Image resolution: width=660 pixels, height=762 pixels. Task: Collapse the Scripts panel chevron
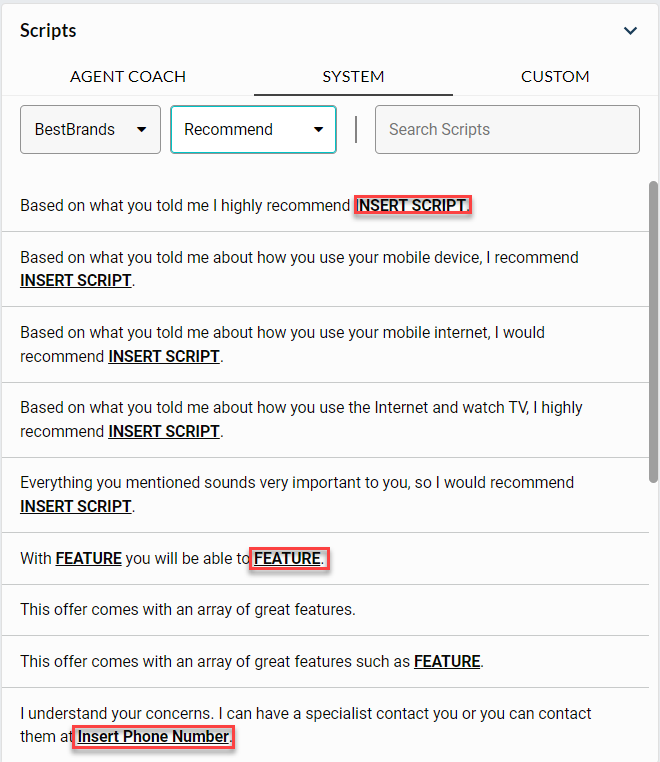pos(630,31)
